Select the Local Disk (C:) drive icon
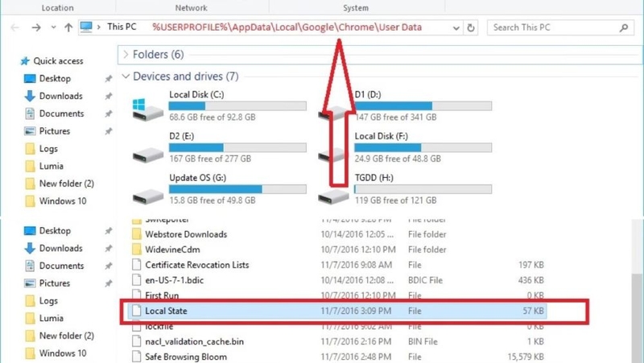This screenshot has width=644, height=363. coord(148,109)
